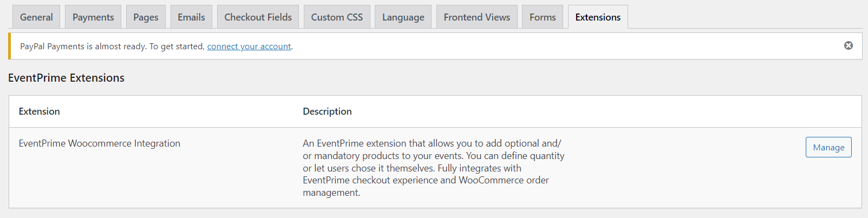Click the PayPal Payments almost ready text
868x218 pixels.
pos(113,47)
